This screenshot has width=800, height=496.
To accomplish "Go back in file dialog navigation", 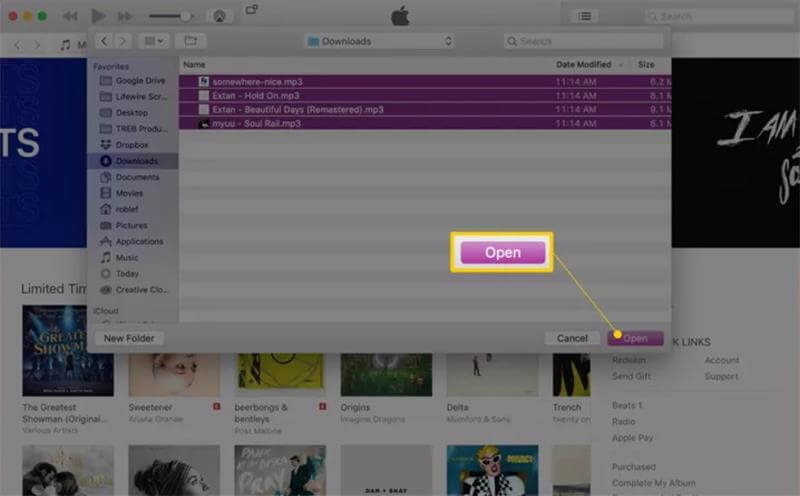I will [x=104, y=41].
